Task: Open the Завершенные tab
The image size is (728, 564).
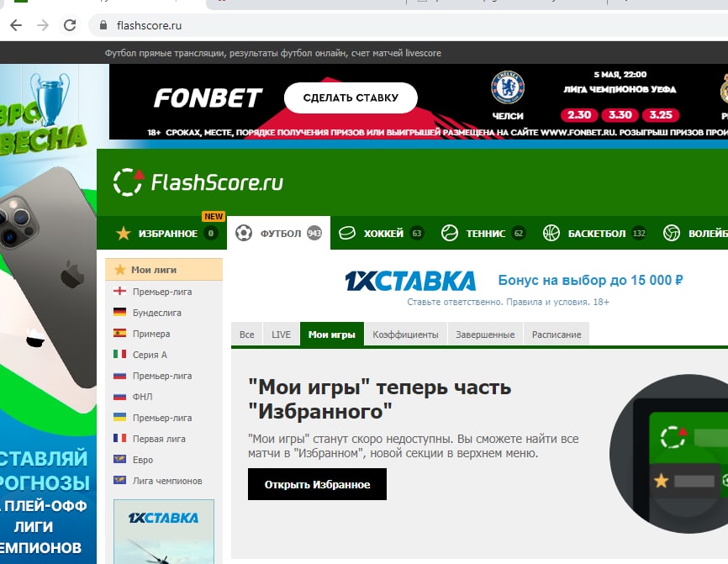Action: [x=485, y=335]
